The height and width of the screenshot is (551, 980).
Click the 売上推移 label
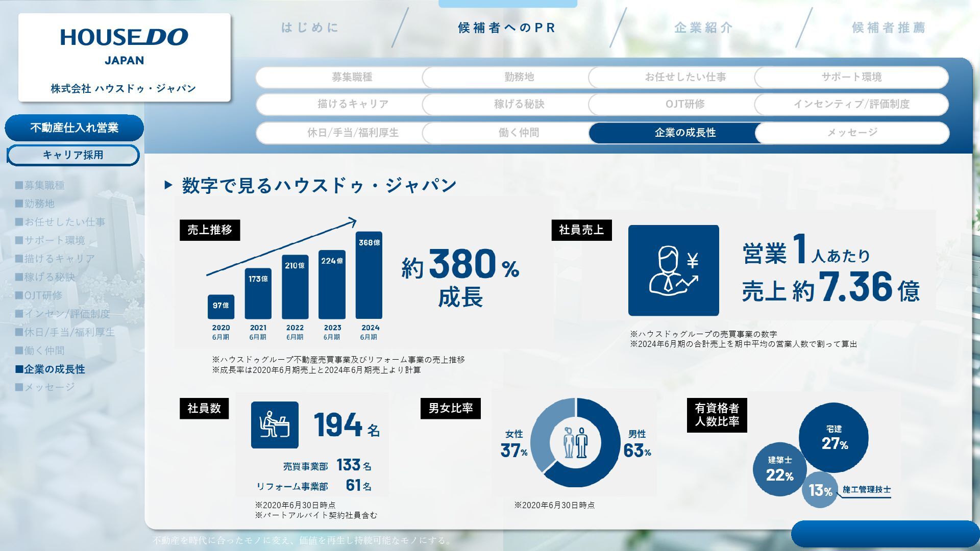coord(210,230)
